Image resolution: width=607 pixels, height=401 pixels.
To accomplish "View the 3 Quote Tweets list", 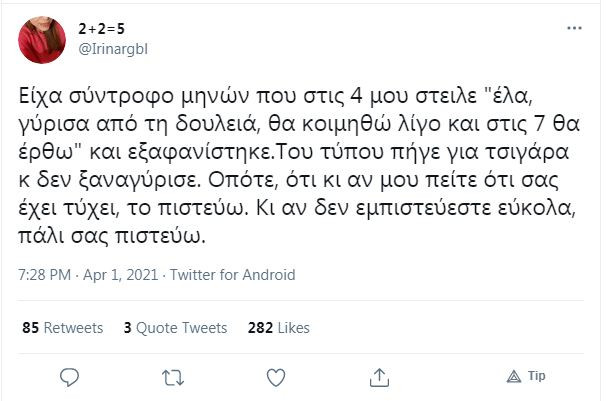I will coord(175,327).
